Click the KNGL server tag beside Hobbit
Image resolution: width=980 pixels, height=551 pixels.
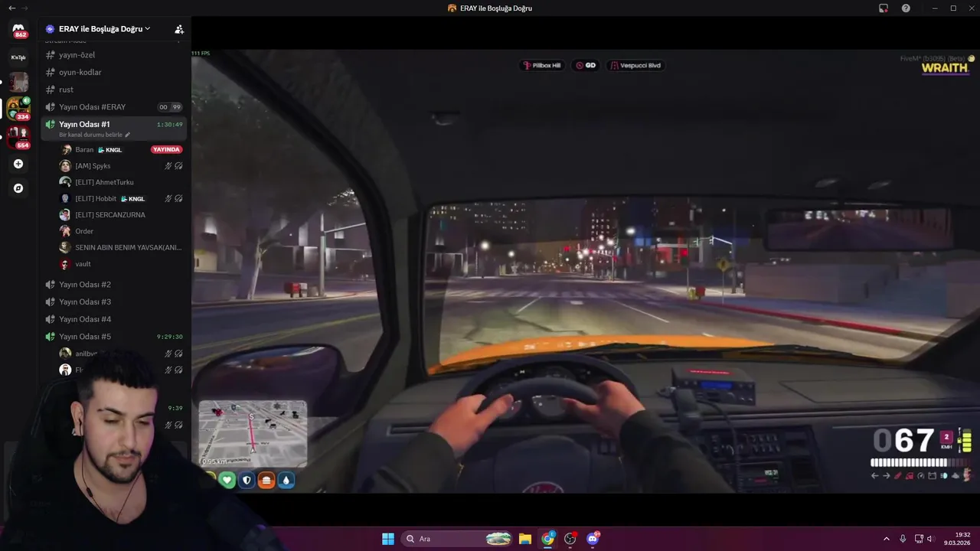[133, 199]
